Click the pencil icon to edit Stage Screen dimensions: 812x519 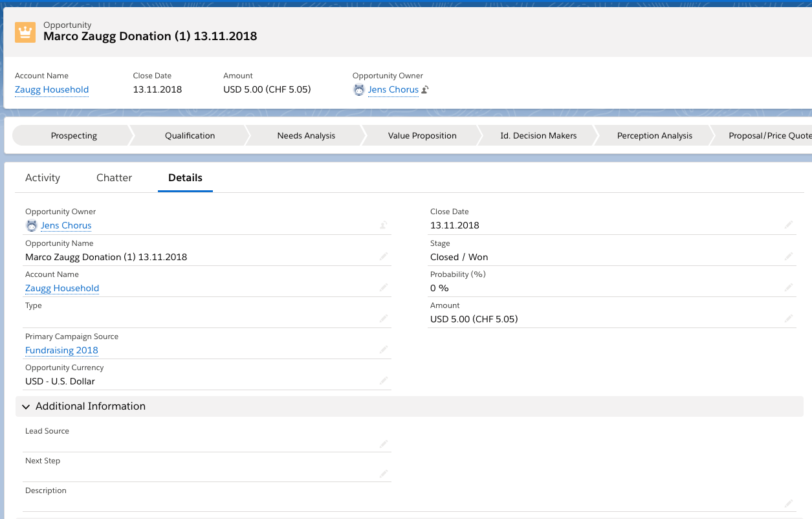tap(789, 255)
